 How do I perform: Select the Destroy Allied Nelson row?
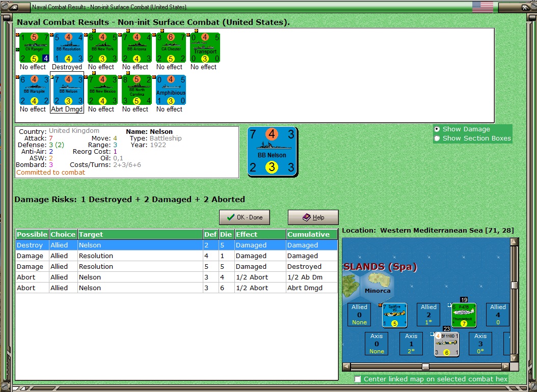(176, 245)
